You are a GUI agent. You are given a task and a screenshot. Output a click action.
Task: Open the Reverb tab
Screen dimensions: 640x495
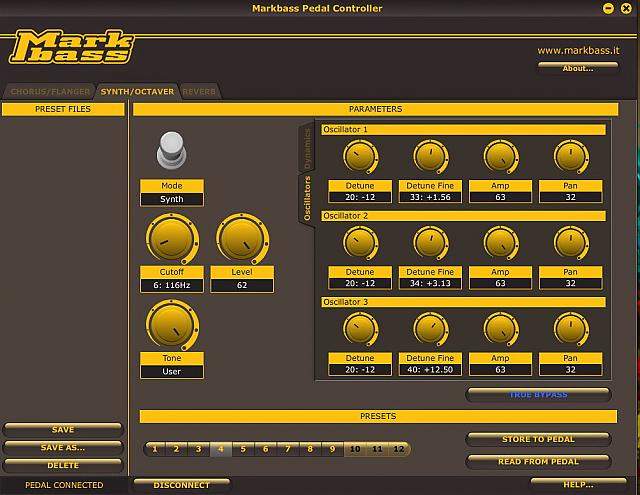coord(199,91)
